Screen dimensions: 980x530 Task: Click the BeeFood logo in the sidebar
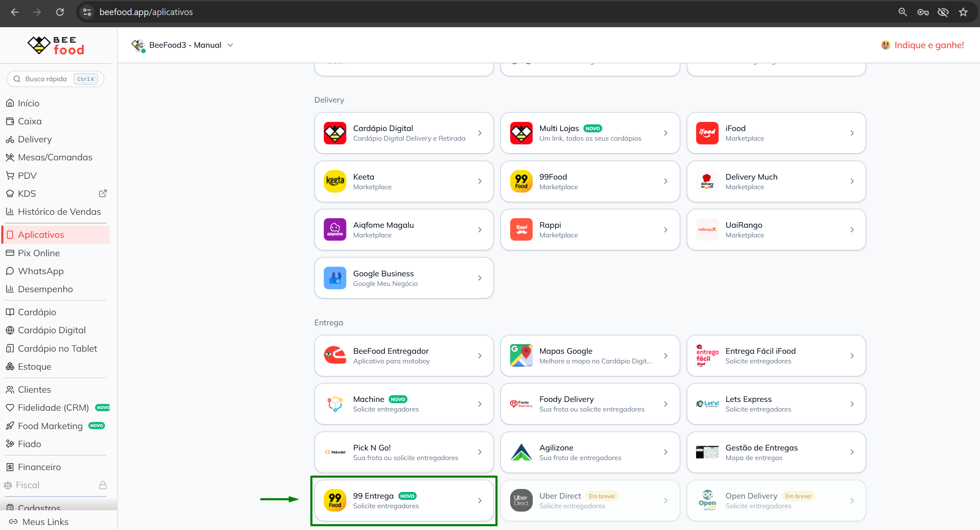coord(56,45)
